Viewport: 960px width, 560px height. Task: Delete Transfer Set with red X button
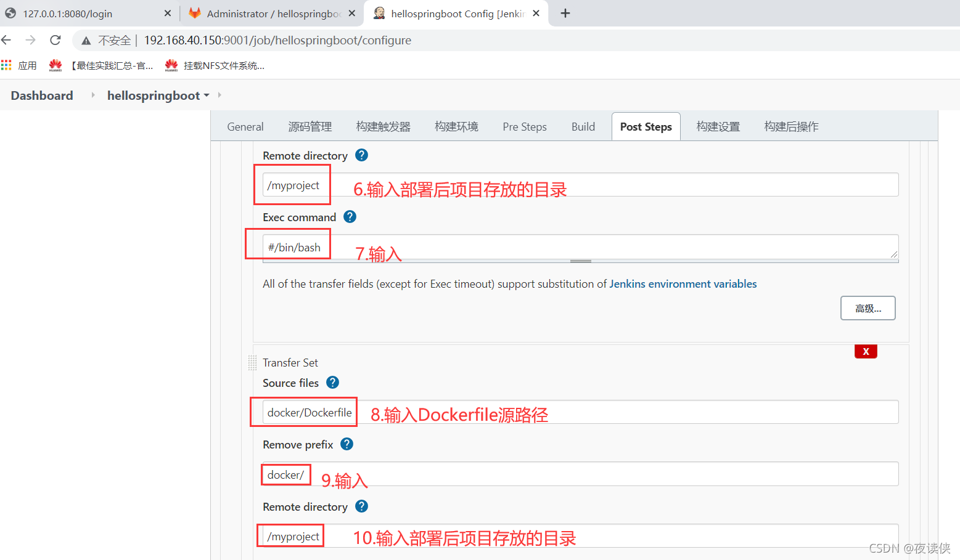pyautogui.click(x=866, y=351)
